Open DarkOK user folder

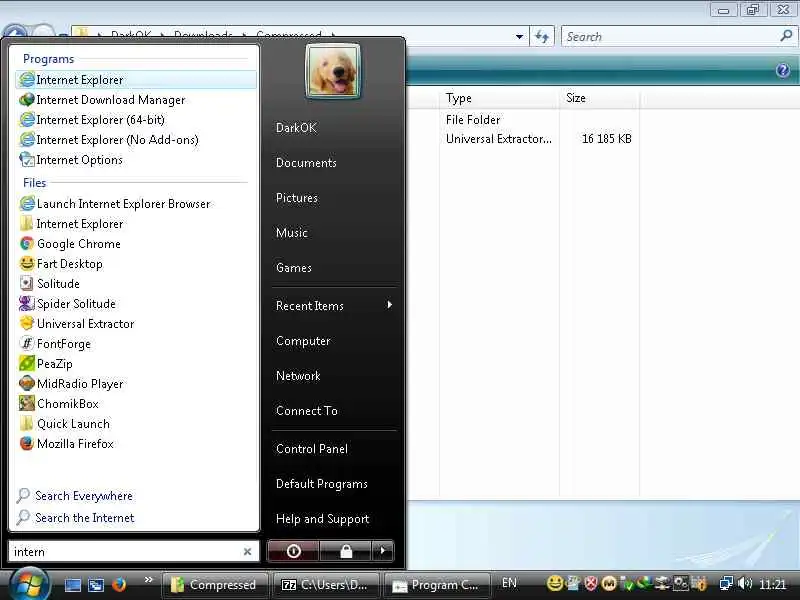pos(296,128)
